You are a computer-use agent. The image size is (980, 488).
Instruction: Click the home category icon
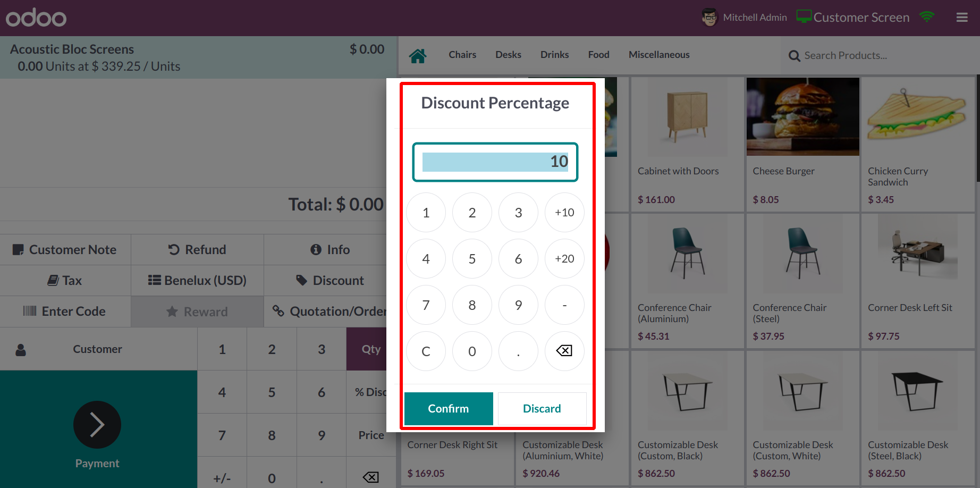(x=418, y=55)
